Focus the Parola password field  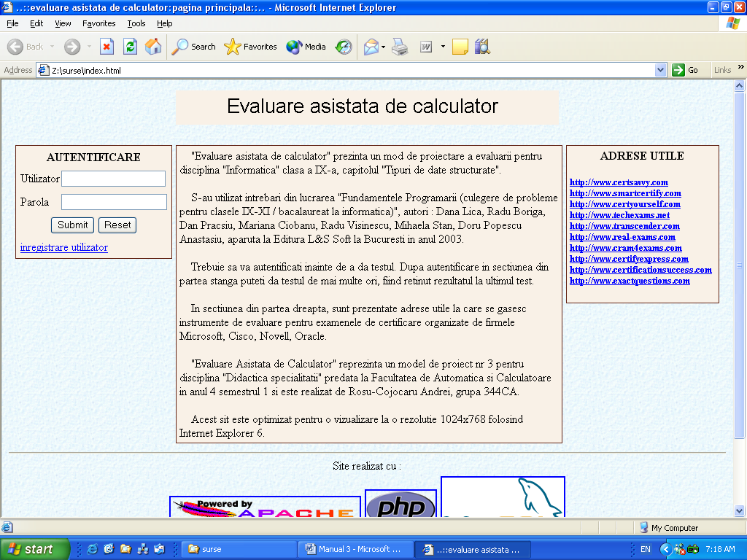click(x=114, y=202)
